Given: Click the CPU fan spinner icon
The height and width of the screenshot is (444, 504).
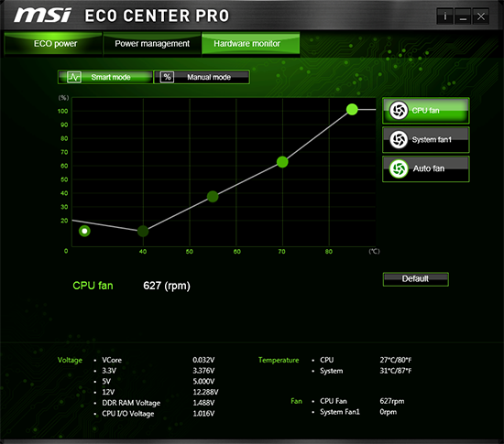Looking at the screenshot, I should click(x=399, y=111).
